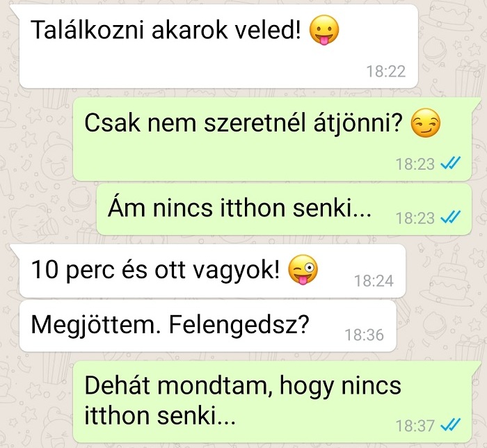Tap the 18:24 timestamp
This screenshot has width=487, height=448.
374,281
